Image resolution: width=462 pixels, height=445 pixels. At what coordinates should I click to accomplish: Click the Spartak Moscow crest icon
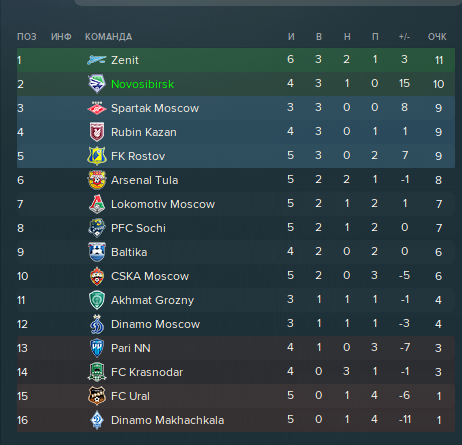coord(97,108)
